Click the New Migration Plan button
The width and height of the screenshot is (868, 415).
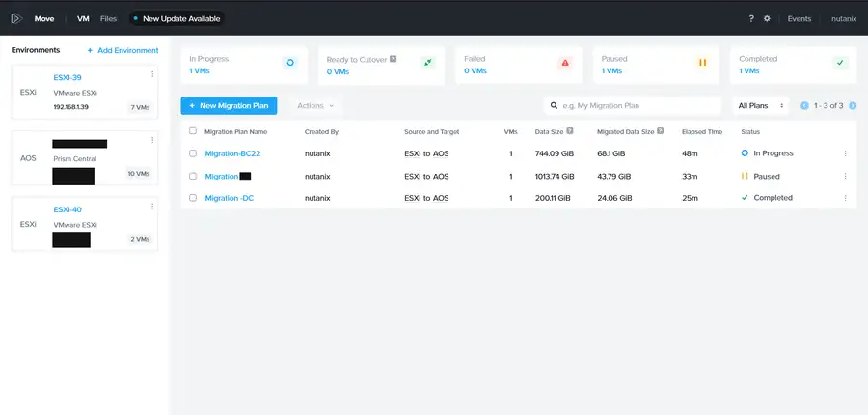pos(229,105)
